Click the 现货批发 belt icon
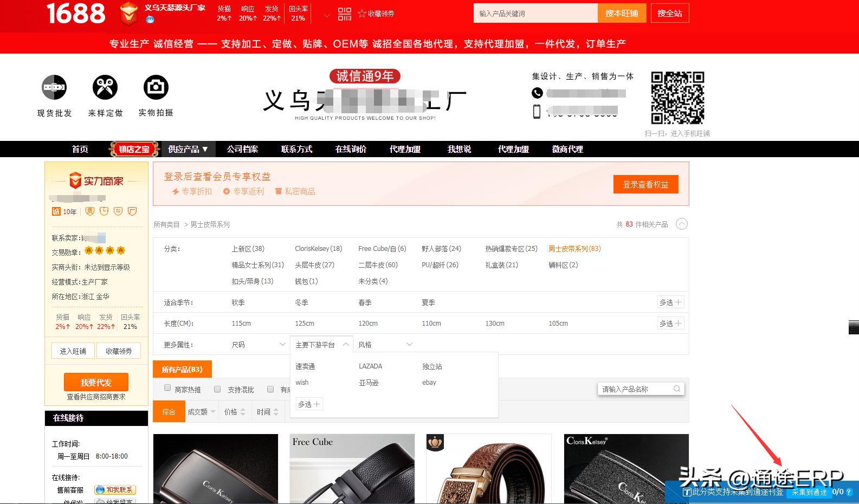859x504 pixels. tap(54, 87)
